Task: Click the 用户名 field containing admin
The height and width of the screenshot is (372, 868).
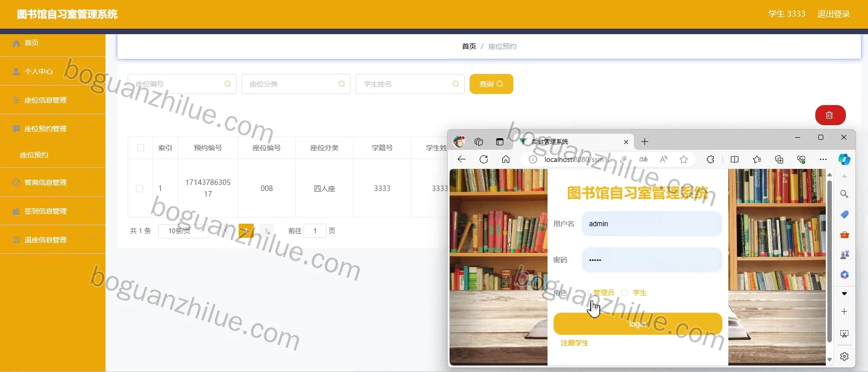Action: (x=652, y=224)
